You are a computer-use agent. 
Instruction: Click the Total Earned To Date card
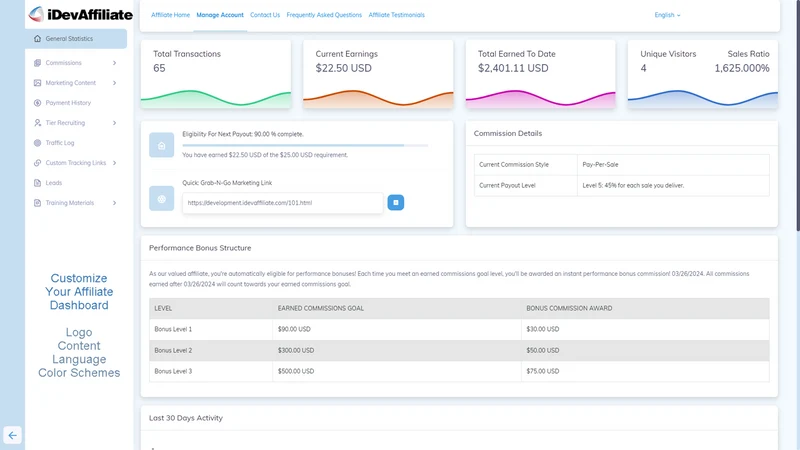coord(540,74)
